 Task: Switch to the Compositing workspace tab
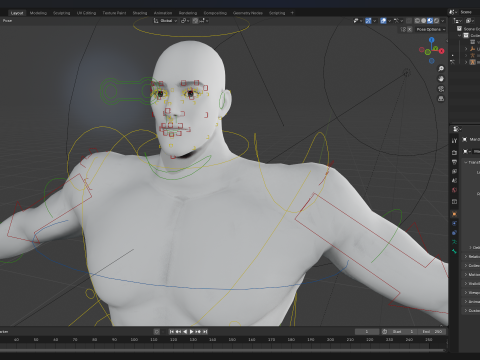215,13
